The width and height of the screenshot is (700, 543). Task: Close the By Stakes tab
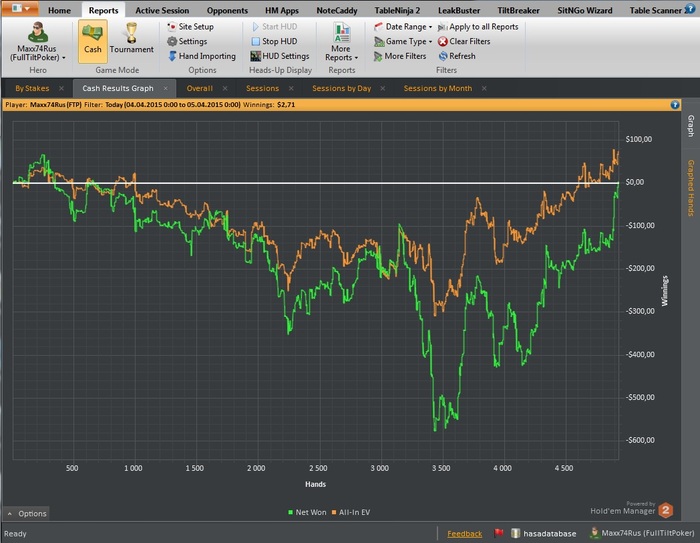61,88
